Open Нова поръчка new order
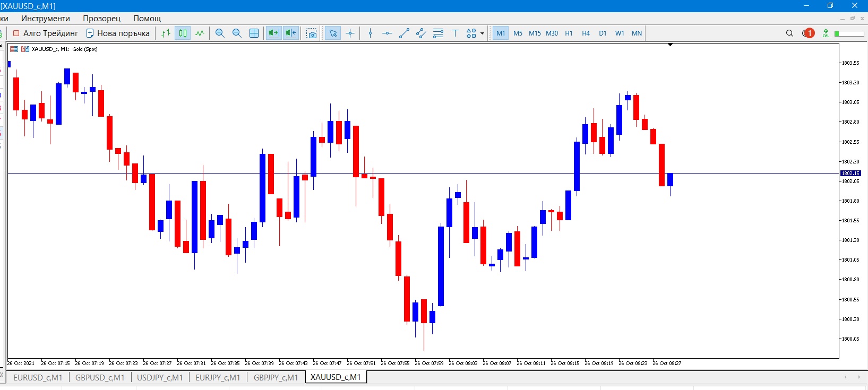Screen dimensions: 868x390 coord(118,33)
